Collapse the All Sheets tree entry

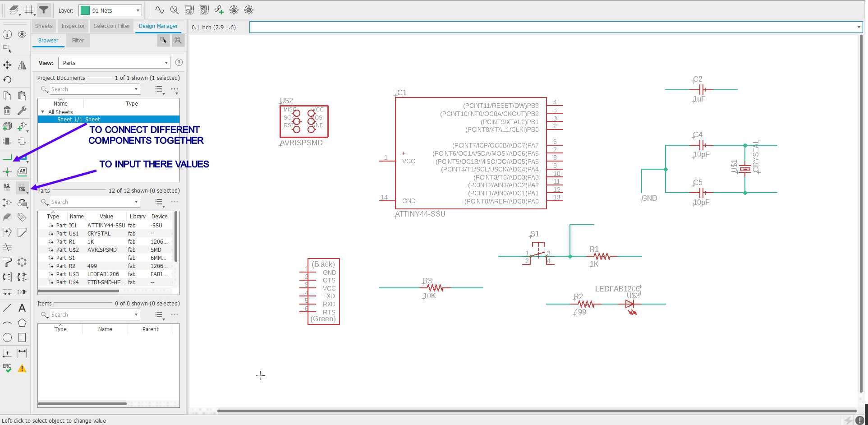click(x=43, y=111)
